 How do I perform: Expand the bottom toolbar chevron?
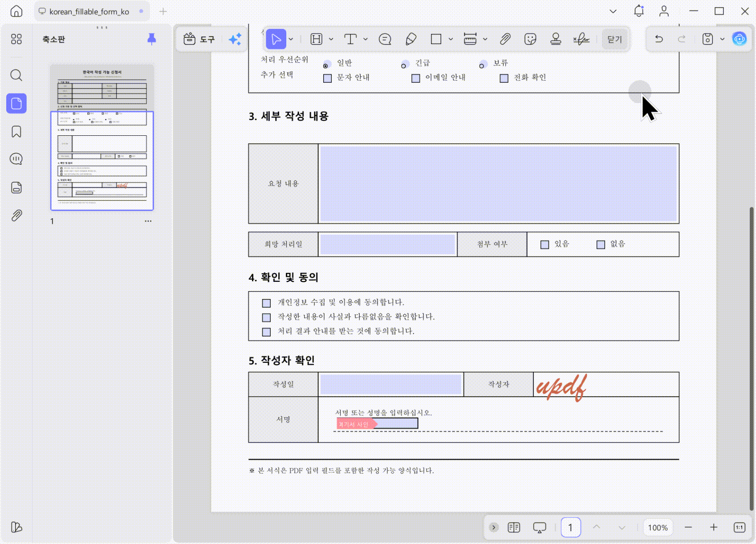[494, 528]
